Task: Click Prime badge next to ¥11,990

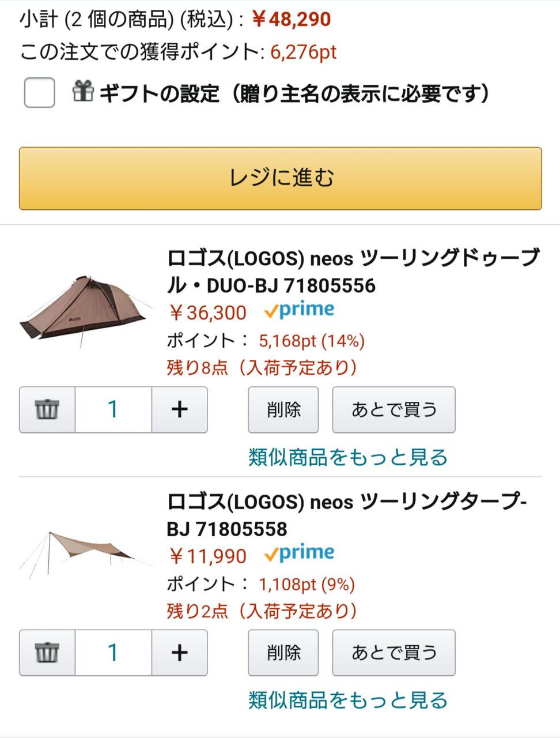Action: click(300, 554)
